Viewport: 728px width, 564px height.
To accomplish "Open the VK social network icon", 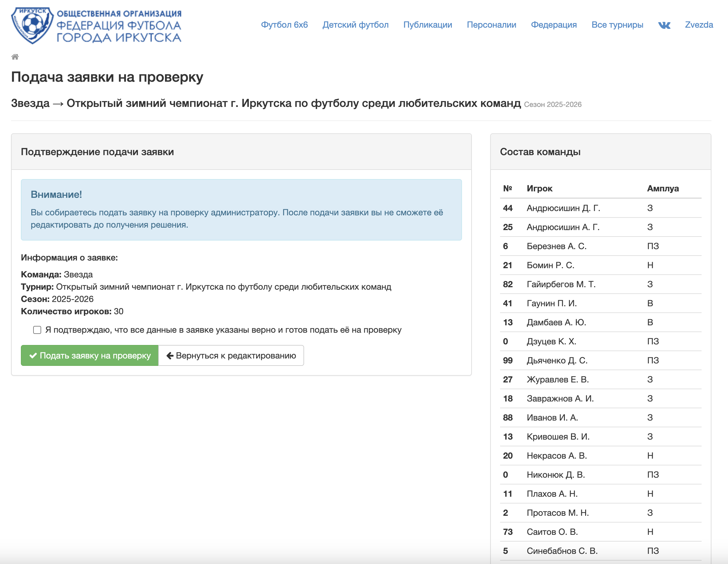I will 664,25.
